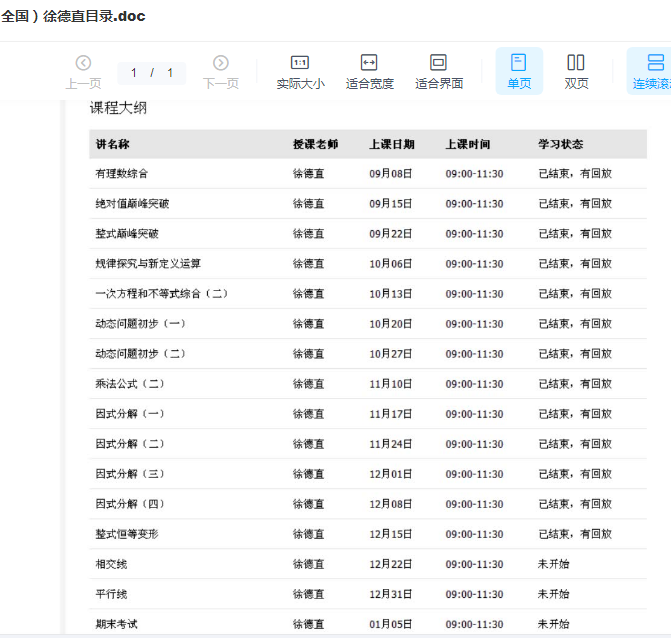Image resolution: width=671 pixels, height=638 pixels.
Task: Select the actual size 1:1 icon
Action: point(300,63)
